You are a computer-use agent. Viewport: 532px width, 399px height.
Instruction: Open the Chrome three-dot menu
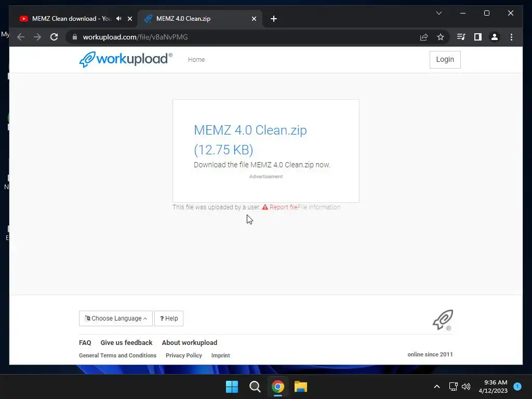tap(511, 37)
